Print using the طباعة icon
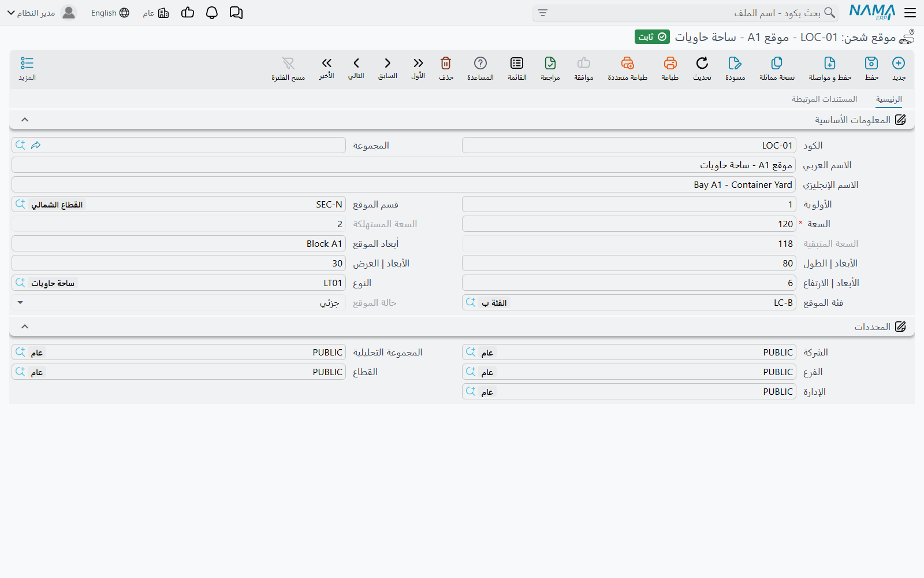The height and width of the screenshot is (578, 924). click(670, 63)
